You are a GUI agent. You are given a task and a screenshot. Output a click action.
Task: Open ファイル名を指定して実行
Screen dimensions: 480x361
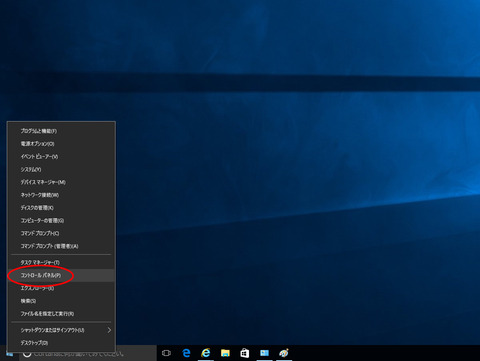61,314
